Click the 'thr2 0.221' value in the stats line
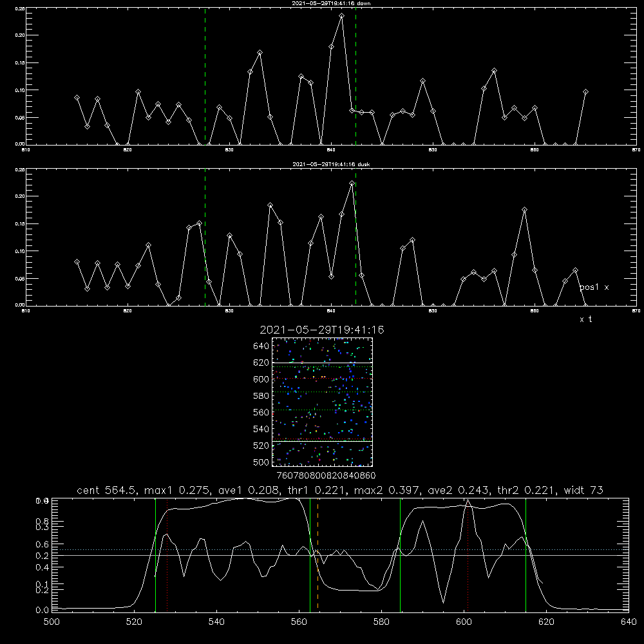The width and height of the screenshot is (644, 644). (527, 490)
